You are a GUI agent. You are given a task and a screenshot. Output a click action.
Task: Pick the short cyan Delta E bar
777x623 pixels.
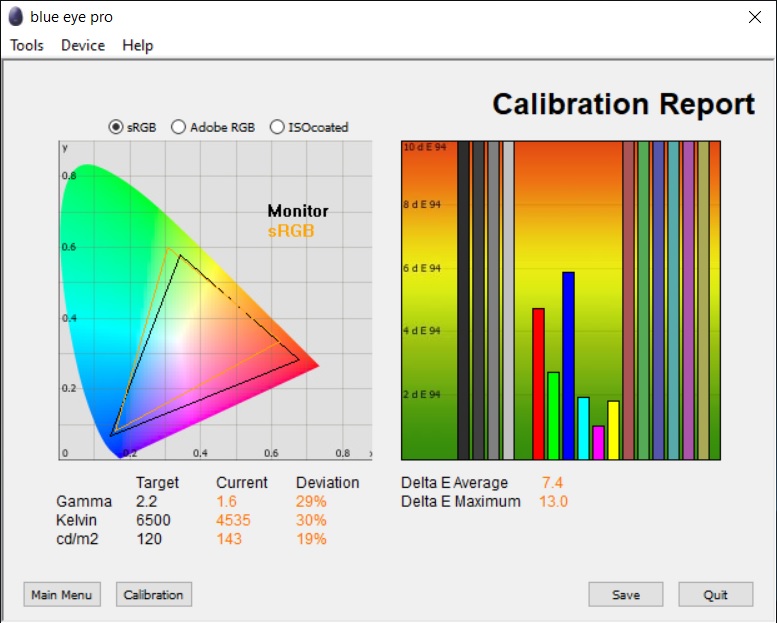[x=583, y=427]
